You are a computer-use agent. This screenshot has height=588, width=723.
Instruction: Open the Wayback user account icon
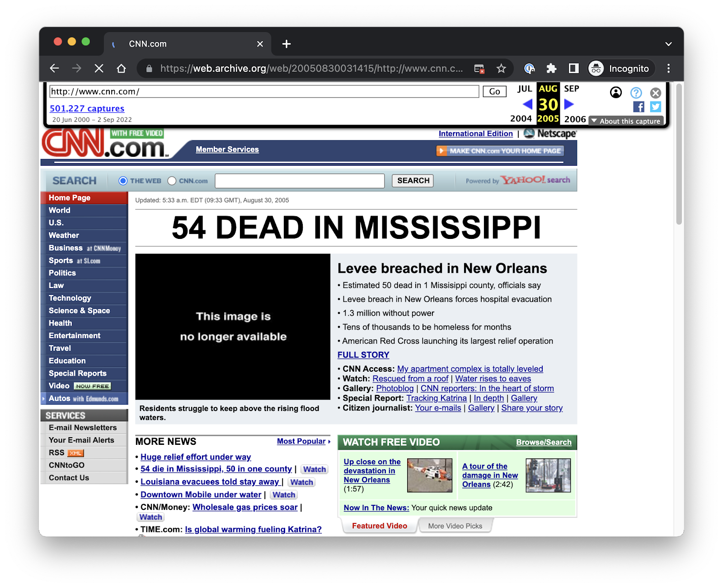coord(616,93)
